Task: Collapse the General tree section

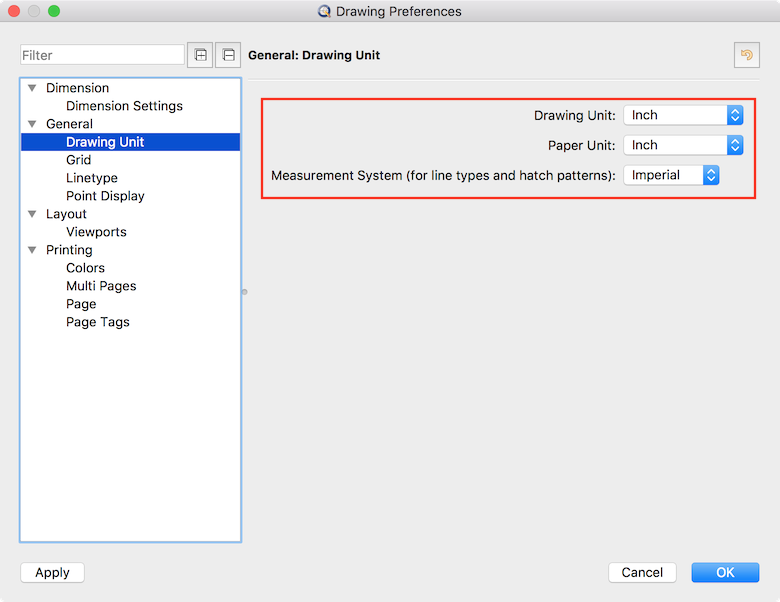Action: (x=32, y=124)
